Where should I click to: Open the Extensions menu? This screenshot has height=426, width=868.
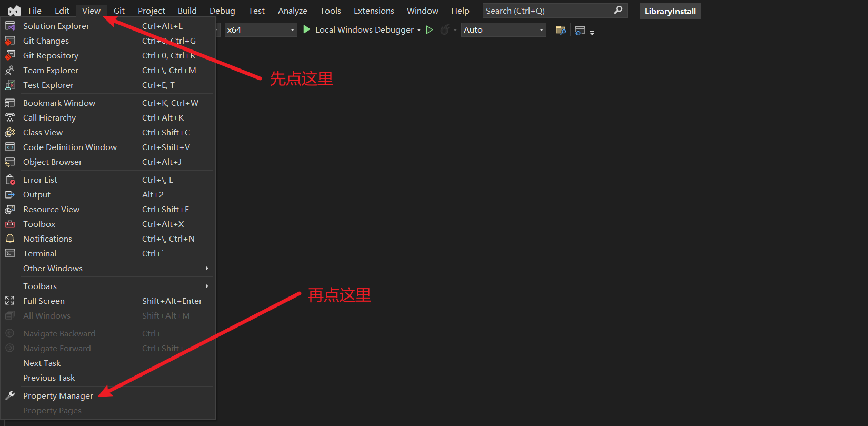click(374, 11)
